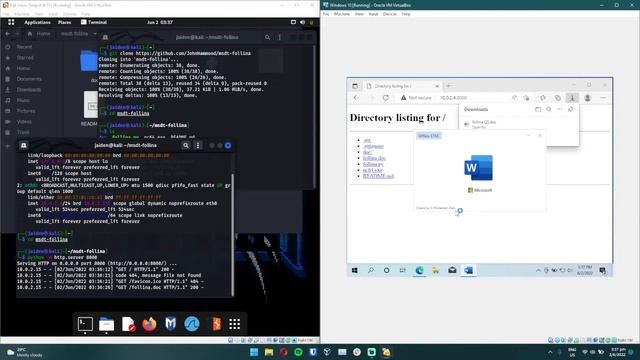Viewport: 640px width, 360px height.
Task: Click follina.doc link in directory listing
Action: 374,158
